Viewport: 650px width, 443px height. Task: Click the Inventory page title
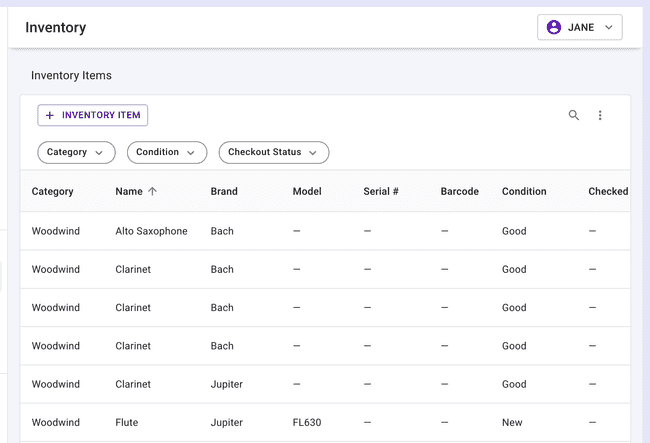point(56,28)
